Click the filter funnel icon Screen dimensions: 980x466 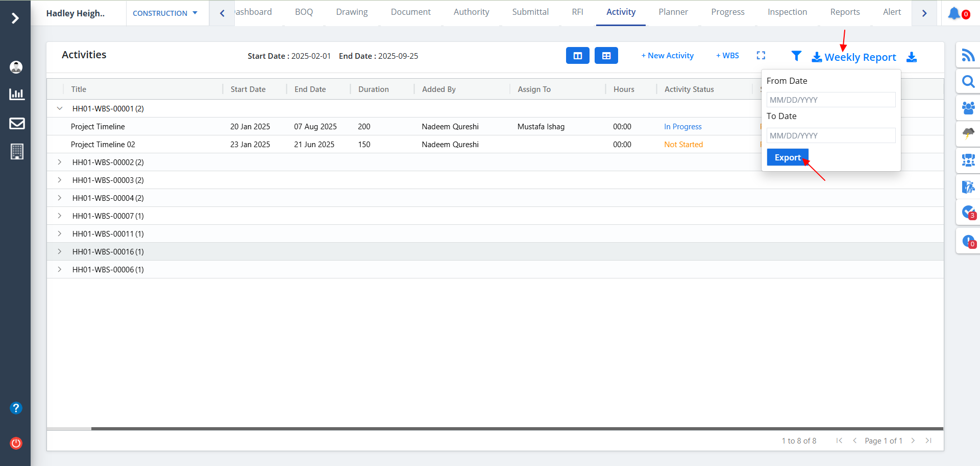pos(796,56)
